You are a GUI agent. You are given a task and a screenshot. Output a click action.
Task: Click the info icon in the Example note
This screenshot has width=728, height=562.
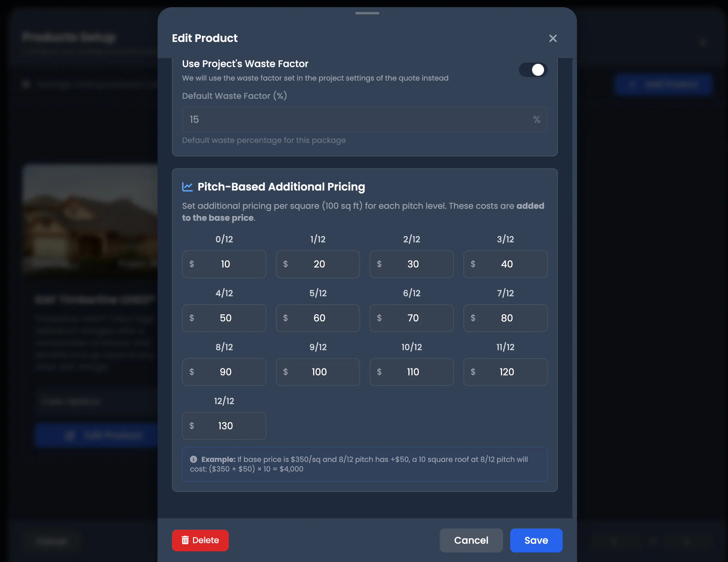tap(193, 459)
